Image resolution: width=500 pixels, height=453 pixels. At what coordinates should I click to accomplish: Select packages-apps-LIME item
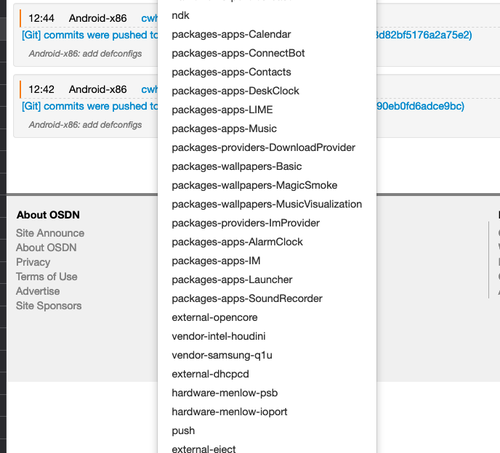(267, 110)
